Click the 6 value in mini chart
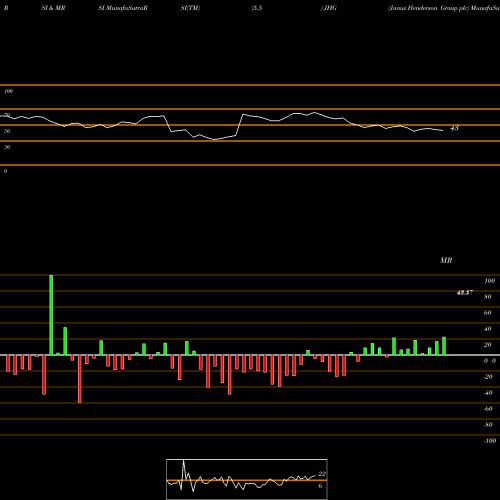Viewport: 500px width, 500px height. [x=320, y=486]
